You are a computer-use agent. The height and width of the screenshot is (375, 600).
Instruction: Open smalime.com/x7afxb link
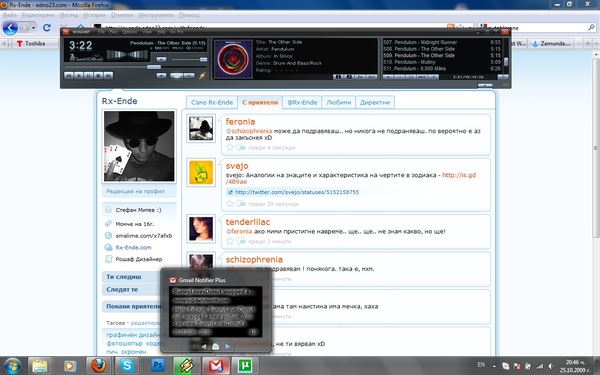143,236
